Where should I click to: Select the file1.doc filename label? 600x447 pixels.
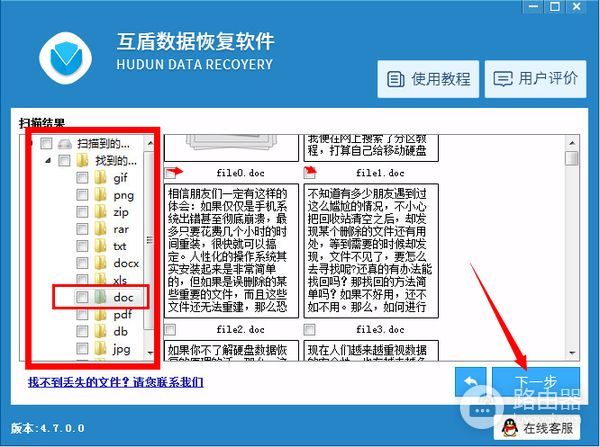tap(380, 173)
